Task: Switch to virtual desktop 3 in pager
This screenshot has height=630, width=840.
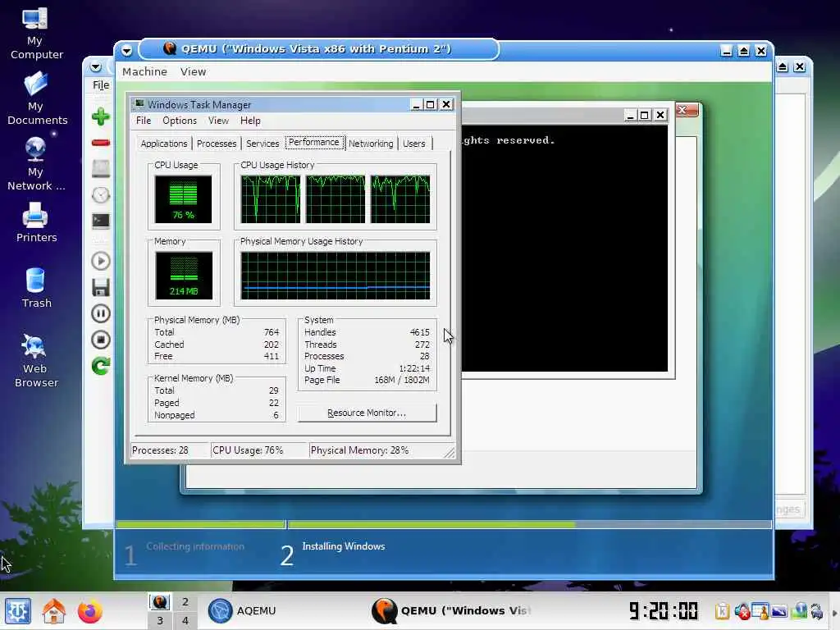Action: pos(160,620)
